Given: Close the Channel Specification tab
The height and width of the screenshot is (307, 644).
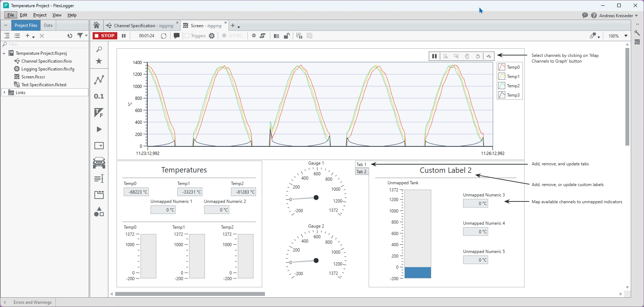Looking at the screenshot, I should tap(177, 23).
